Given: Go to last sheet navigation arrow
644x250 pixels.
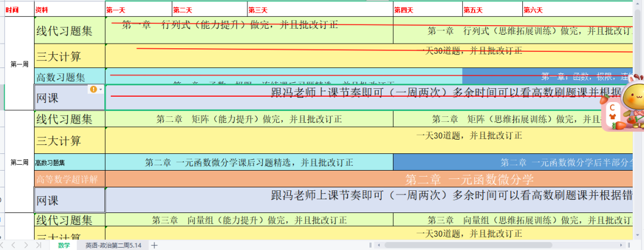Looking at the screenshot, I should click(40, 245).
